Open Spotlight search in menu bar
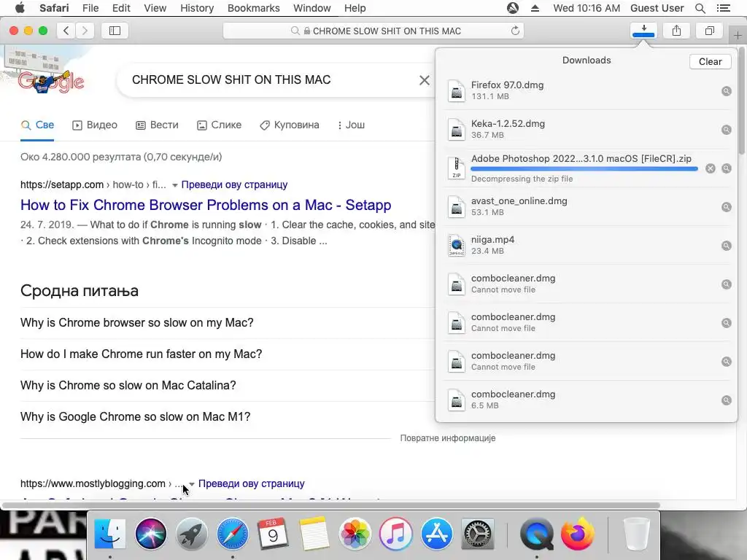The height and width of the screenshot is (560, 747). 700,8
